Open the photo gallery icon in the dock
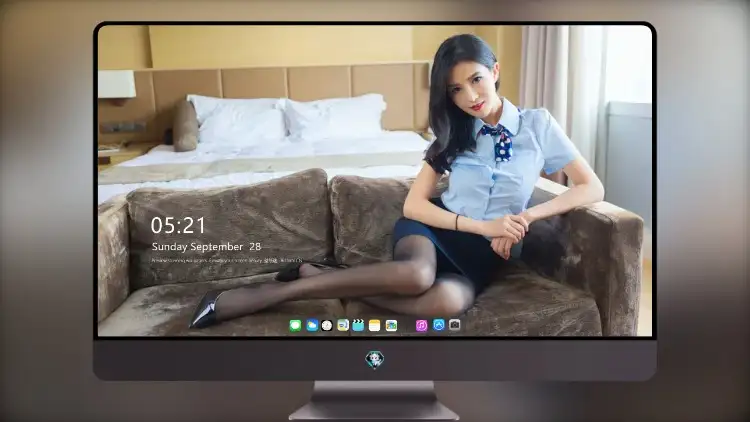The height and width of the screenshot is (422, 750). point(391,325)
